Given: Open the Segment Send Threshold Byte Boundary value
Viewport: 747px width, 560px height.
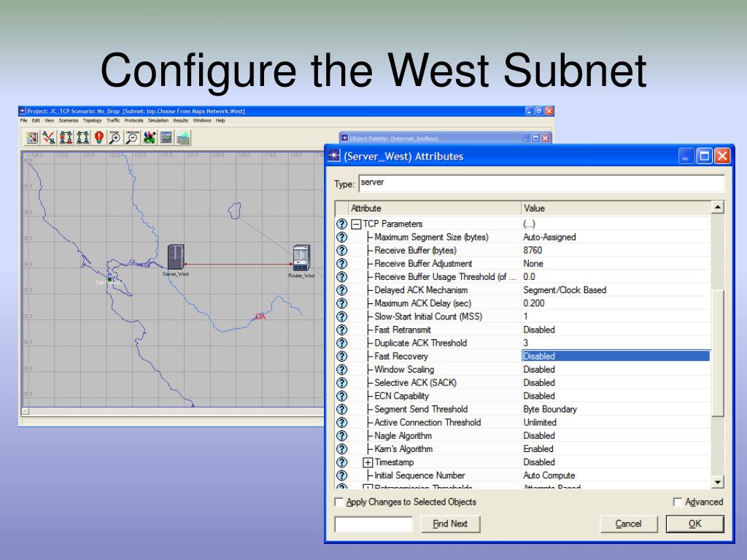Looking at the screenshot, I should (x=550, y=409).
